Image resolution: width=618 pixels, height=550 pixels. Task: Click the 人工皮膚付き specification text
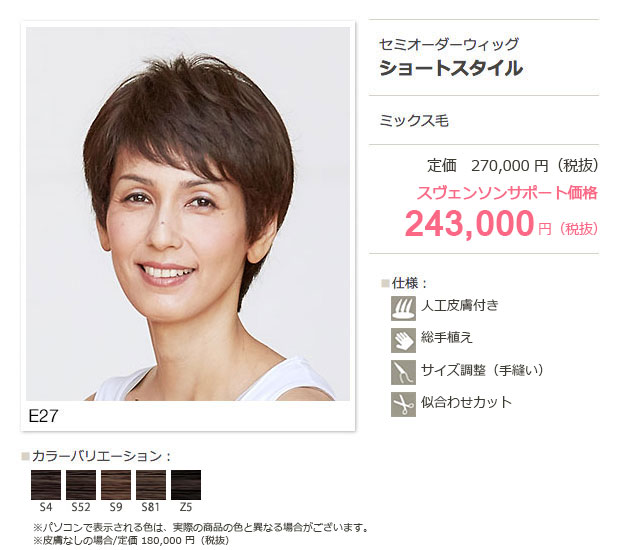460,305
